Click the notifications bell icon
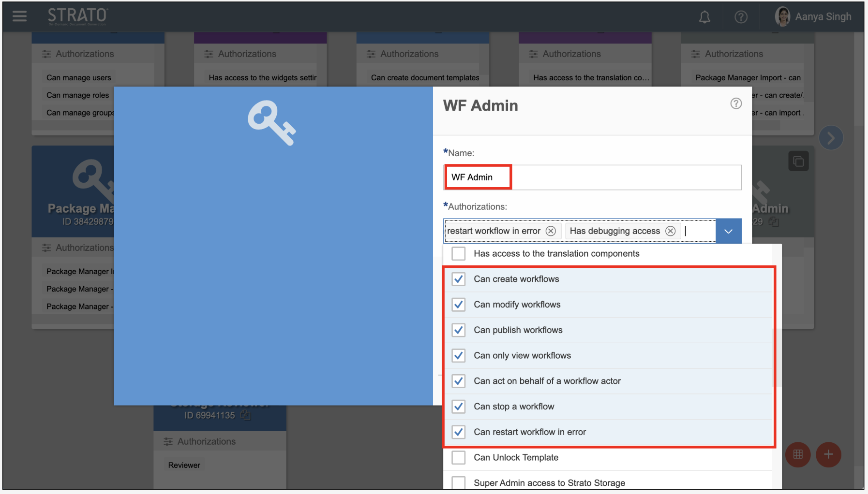 (704, 17)
